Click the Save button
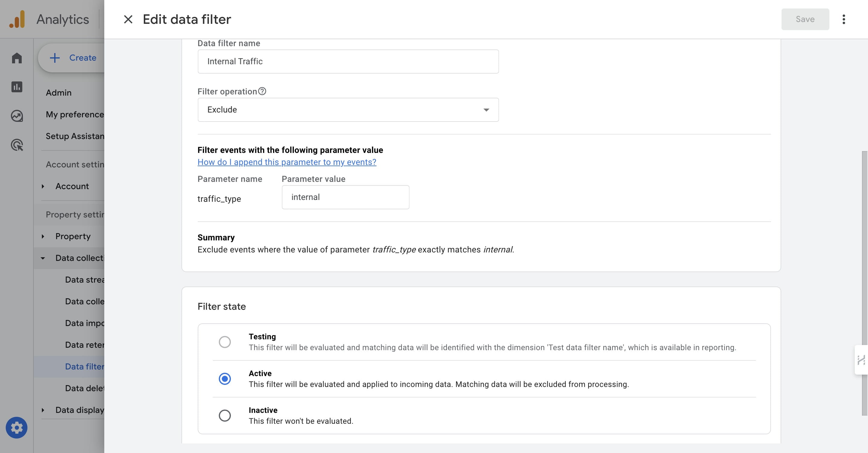Viewport: 868px width, 453px height. click(805, 19)
